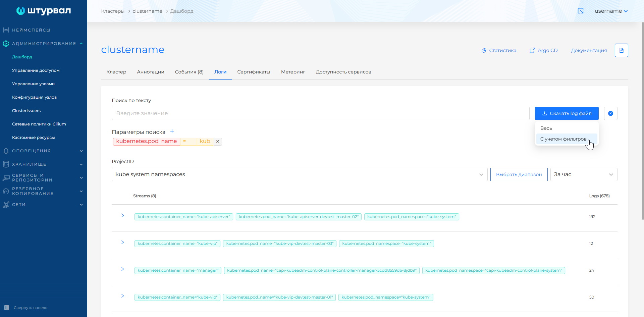Screen dimensions: 644x317
Task: Click the Выбрать диапазон button
Action: (519, 174)
